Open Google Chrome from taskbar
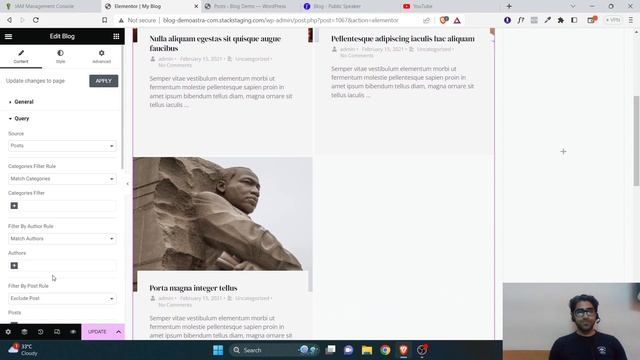 [385, 350]
